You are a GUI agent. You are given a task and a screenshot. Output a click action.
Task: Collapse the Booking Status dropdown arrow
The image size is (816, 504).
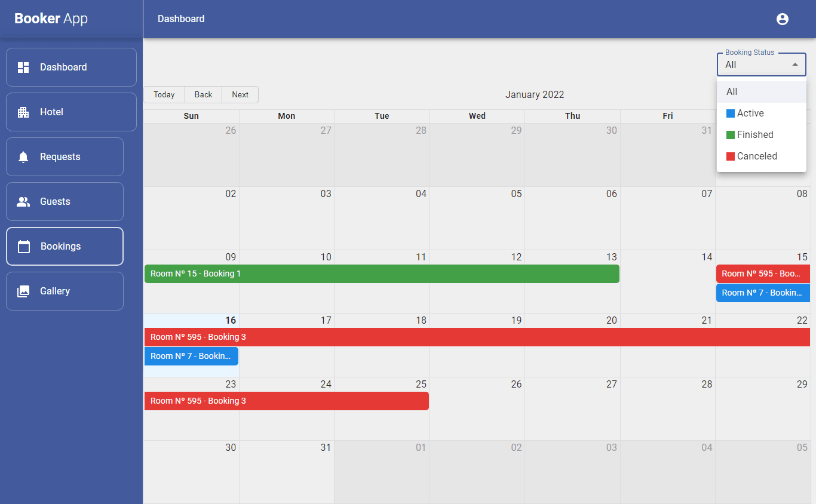pos(794,64)
